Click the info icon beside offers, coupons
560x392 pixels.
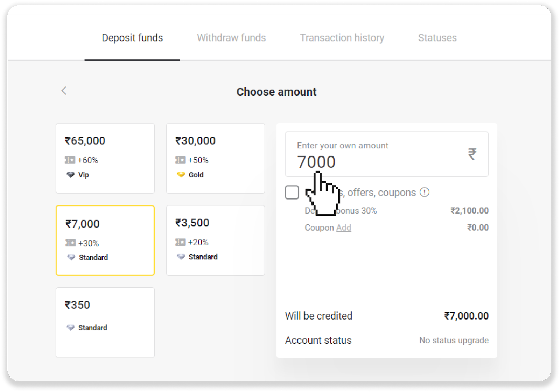425,192
